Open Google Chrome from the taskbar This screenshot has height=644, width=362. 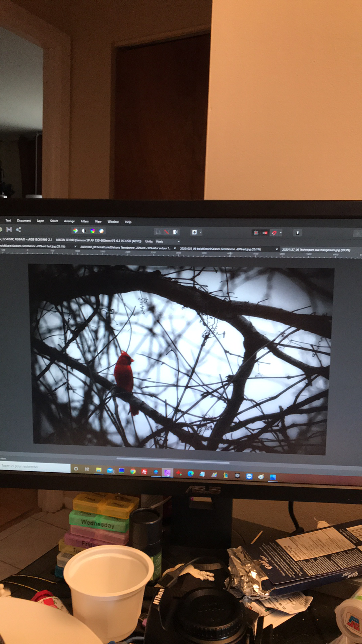(133, 471)
